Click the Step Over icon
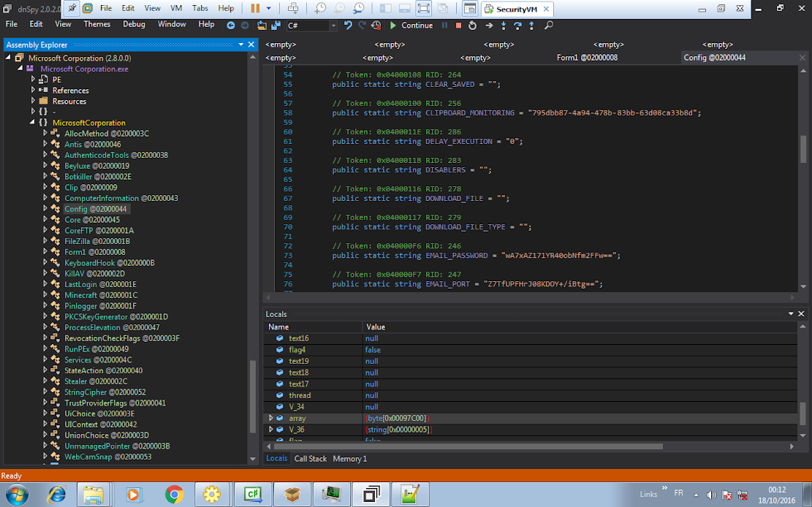 click(517, 25)
